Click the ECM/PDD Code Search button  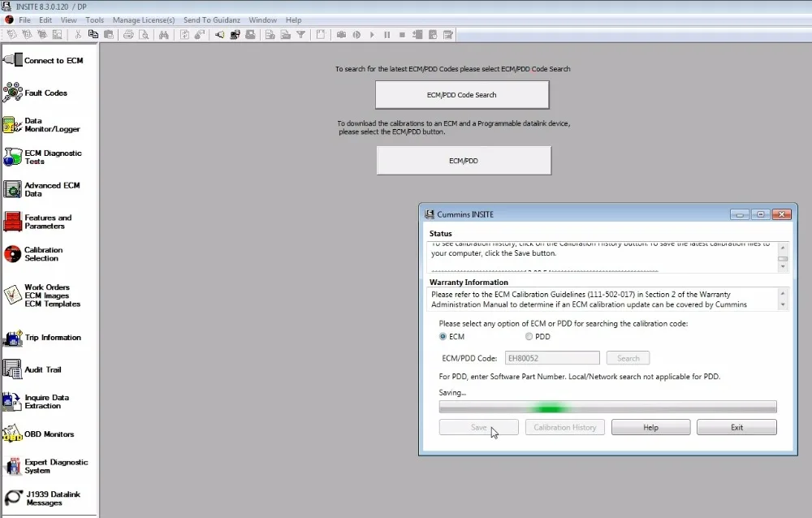click(462, 95)
